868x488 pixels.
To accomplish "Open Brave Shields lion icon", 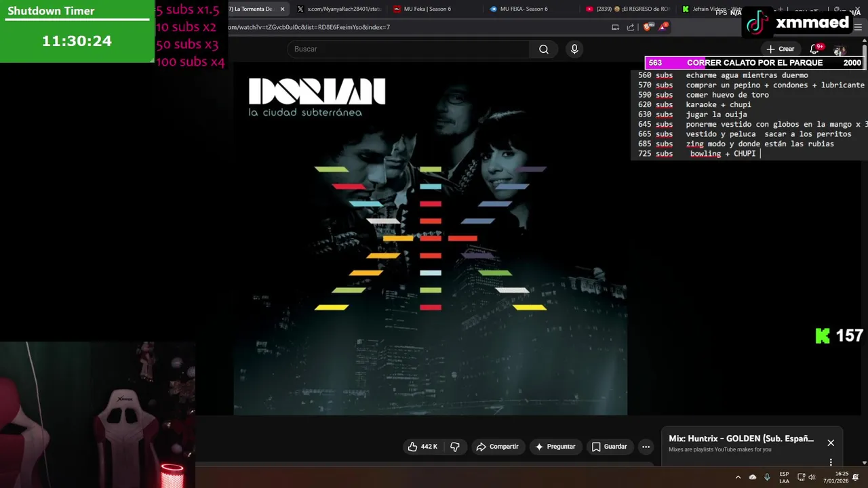I will coord(647,27).
